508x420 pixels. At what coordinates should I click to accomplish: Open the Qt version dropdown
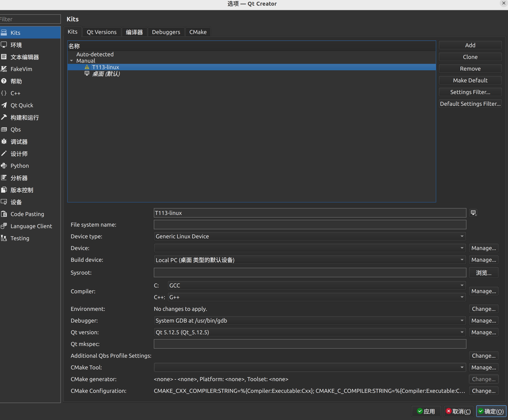click(310, 332)
